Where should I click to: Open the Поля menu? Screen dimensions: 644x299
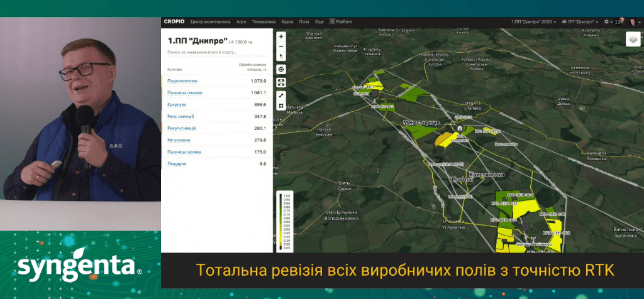coord(304,22)
